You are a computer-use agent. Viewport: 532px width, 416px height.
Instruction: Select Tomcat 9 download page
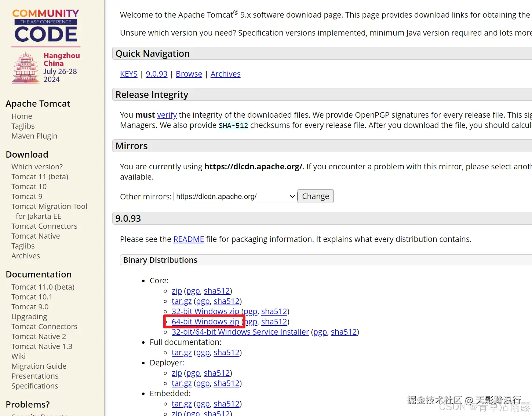(27, 196)
